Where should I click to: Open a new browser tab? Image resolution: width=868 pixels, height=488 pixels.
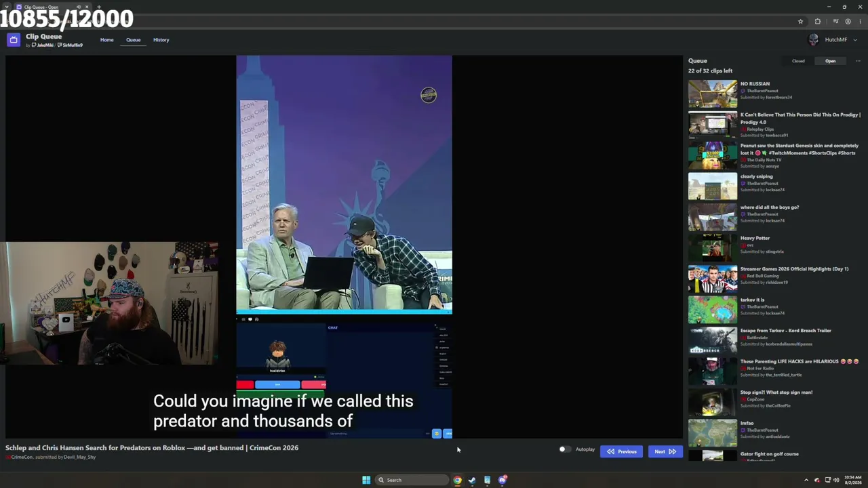click(x=99, y=7)
